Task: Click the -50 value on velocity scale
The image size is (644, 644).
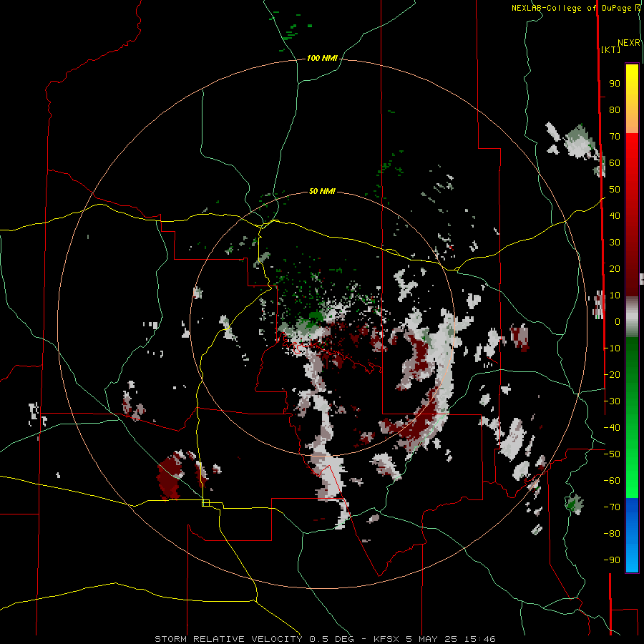Action: coord(612,454)
